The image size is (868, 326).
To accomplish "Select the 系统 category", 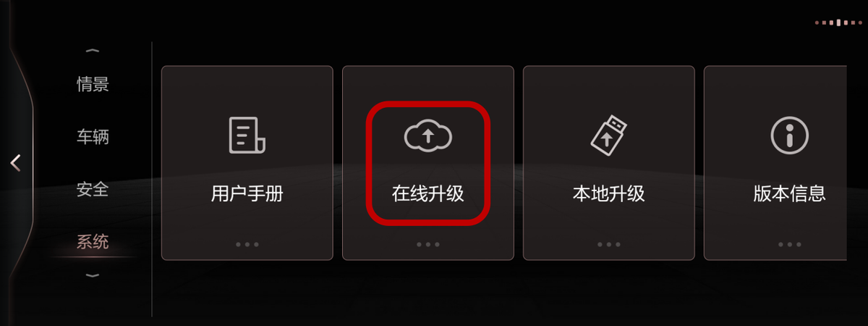I will coord(93,241).
